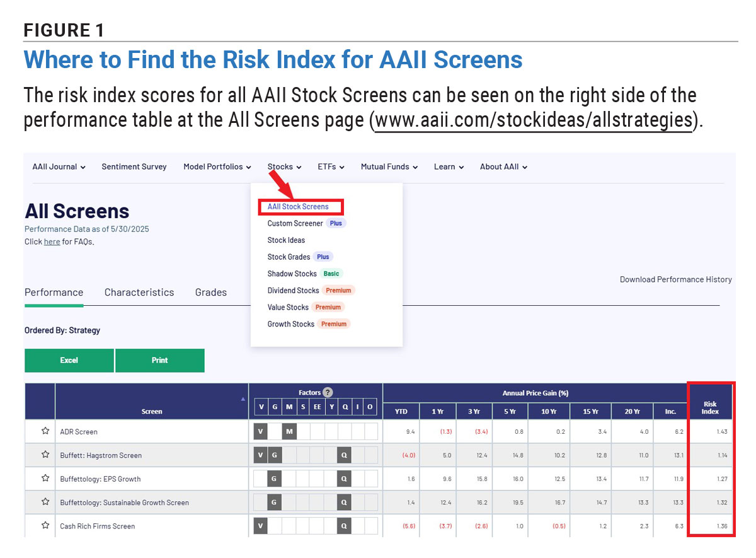Screen dimensions: 756x558
Task: Sort by the YTD column header
Action: [401, 411]
